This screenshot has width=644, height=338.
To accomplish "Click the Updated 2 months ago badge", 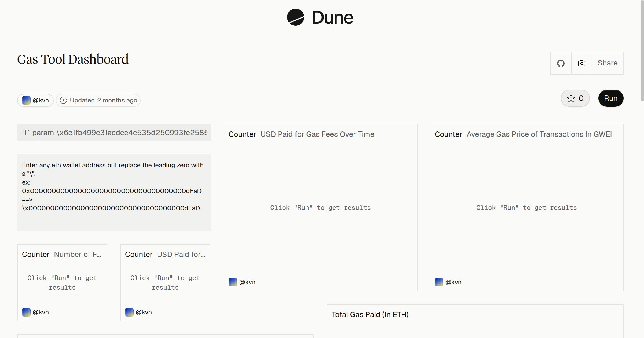I will click(x=98, y=100).
